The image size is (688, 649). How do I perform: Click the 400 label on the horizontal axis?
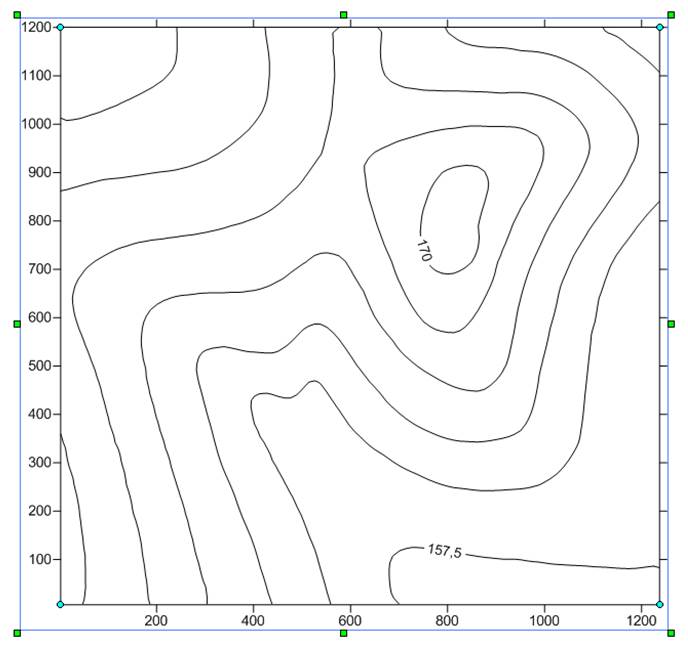pos(253,620)
